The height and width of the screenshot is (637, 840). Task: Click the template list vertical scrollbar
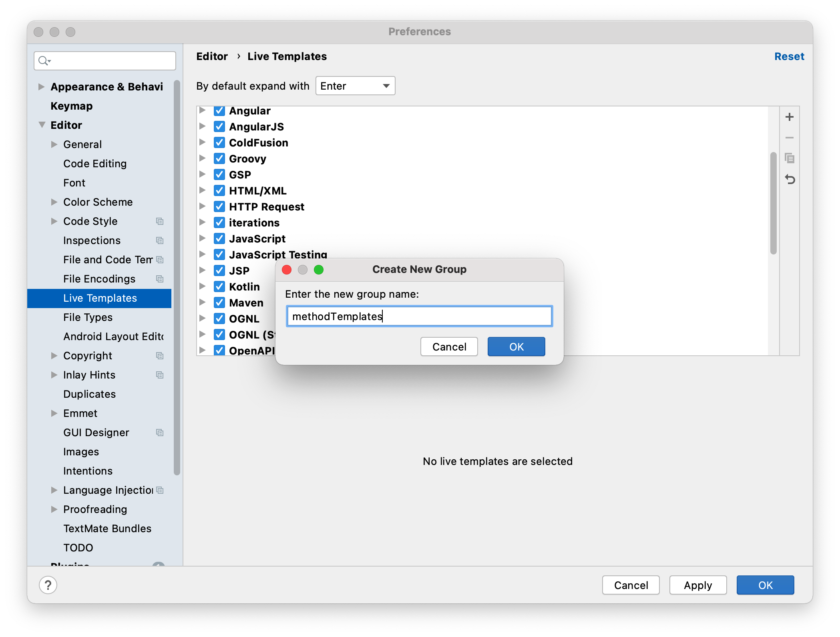[x=773, y=203]
